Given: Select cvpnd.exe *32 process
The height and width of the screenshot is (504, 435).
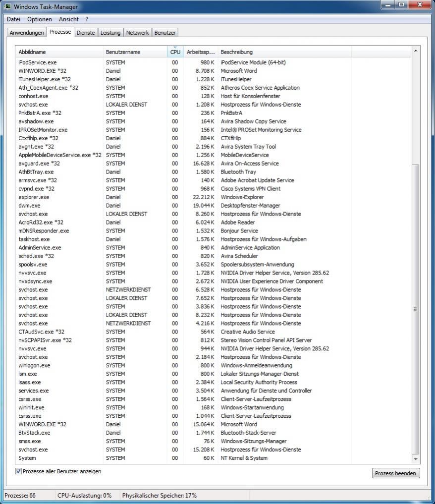Looking at the screenshot, I should 214,189.
